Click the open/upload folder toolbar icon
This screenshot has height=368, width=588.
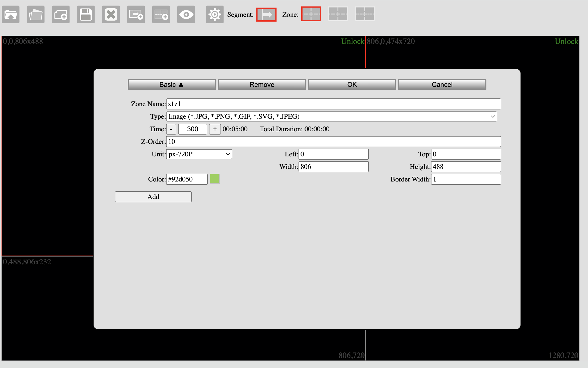pos(11,15)
